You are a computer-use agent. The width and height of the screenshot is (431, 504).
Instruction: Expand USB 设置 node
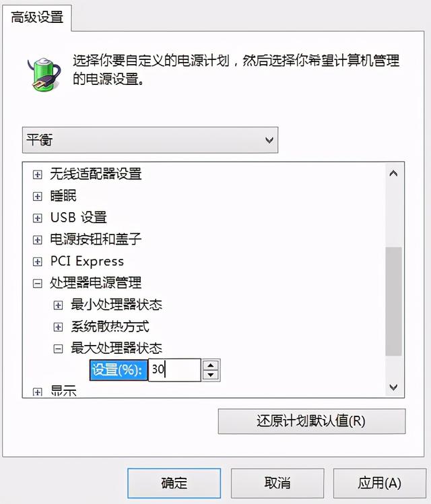(x=38, y=218)
